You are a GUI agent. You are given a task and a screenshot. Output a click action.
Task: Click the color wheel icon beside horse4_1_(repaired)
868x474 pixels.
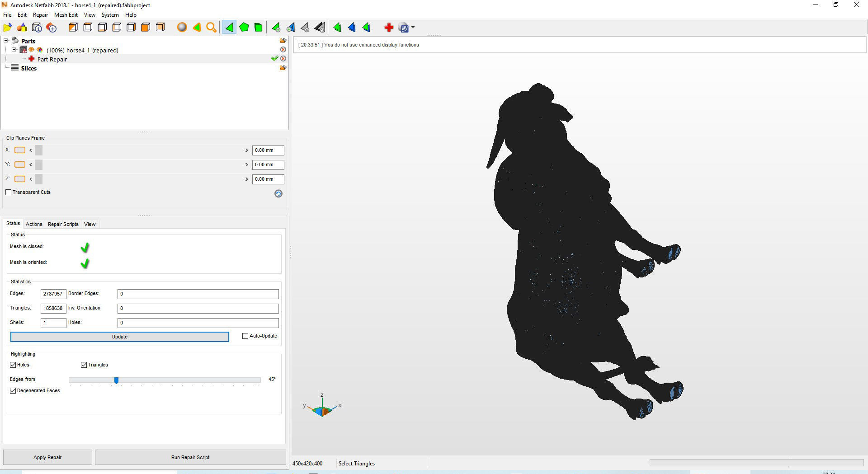point(40,50)
